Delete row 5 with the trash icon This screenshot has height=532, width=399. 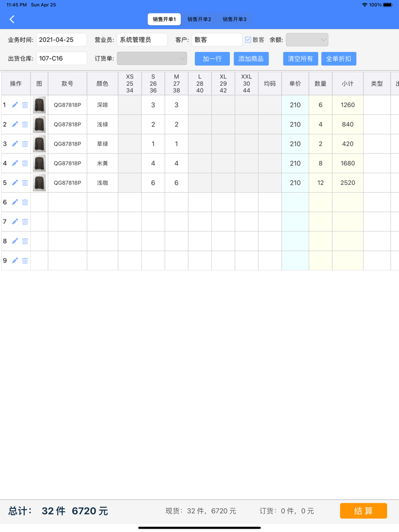point(25,183)
